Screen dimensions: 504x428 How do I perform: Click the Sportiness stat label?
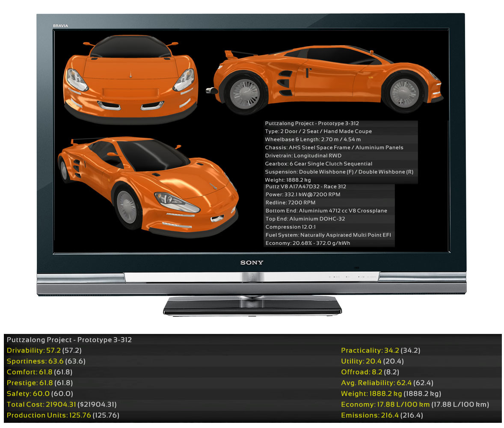click(x=27, y=361)
